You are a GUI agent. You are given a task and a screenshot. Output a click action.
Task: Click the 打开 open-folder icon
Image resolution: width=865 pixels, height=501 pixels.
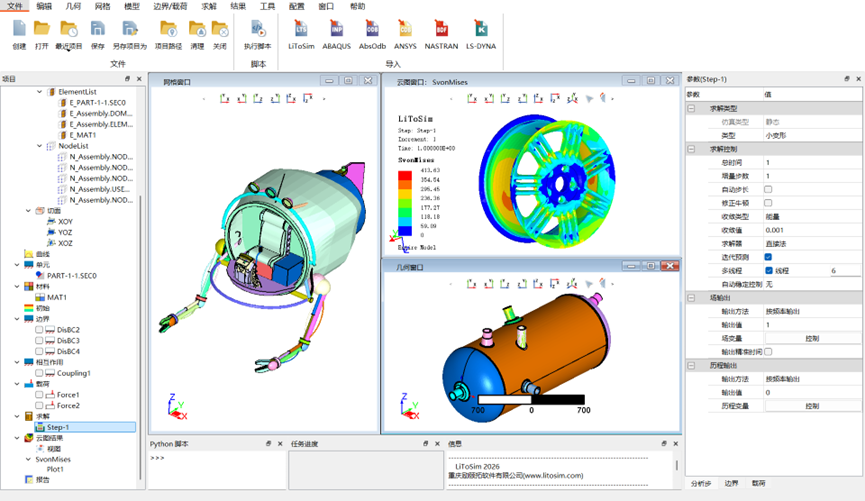[x=41, y=29]
